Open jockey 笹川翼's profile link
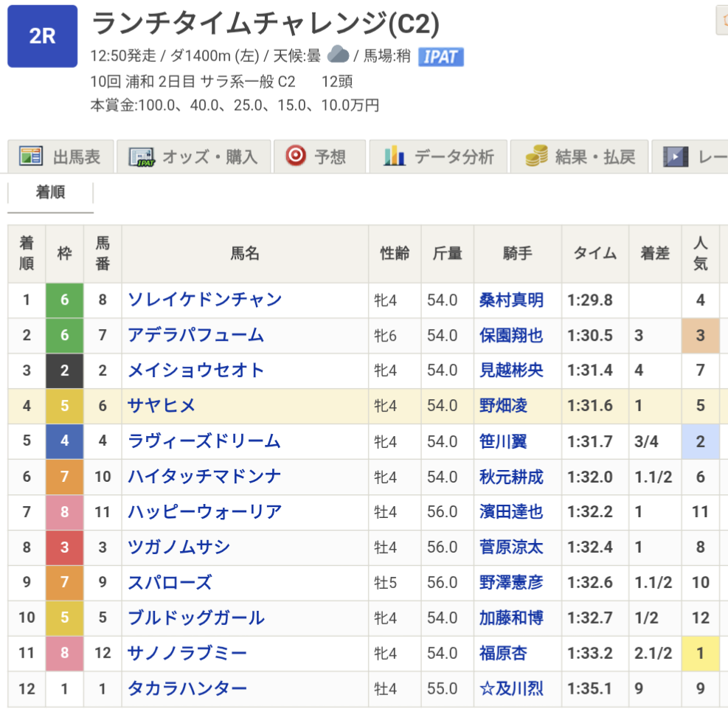This screenshot has height=715, width=728. [503, 441]
